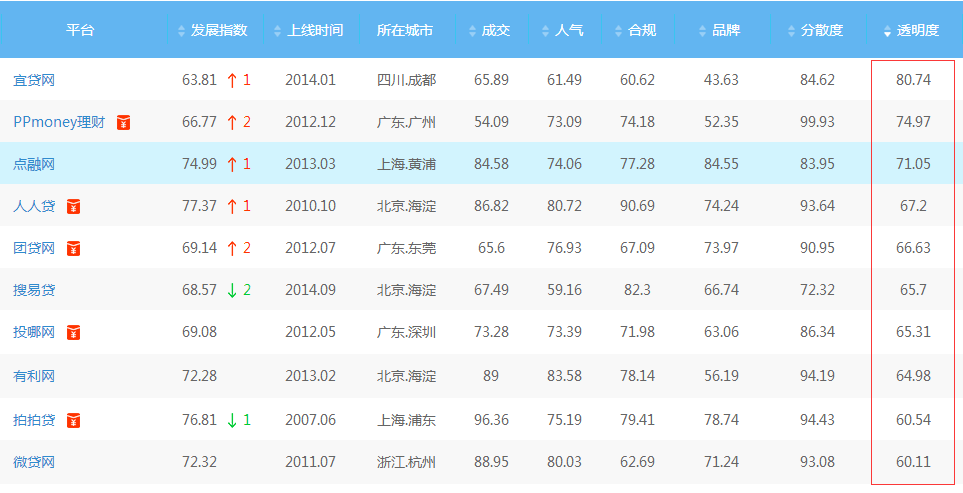
Task: Click popularity score 83.58
Action: tap(564, 376)
